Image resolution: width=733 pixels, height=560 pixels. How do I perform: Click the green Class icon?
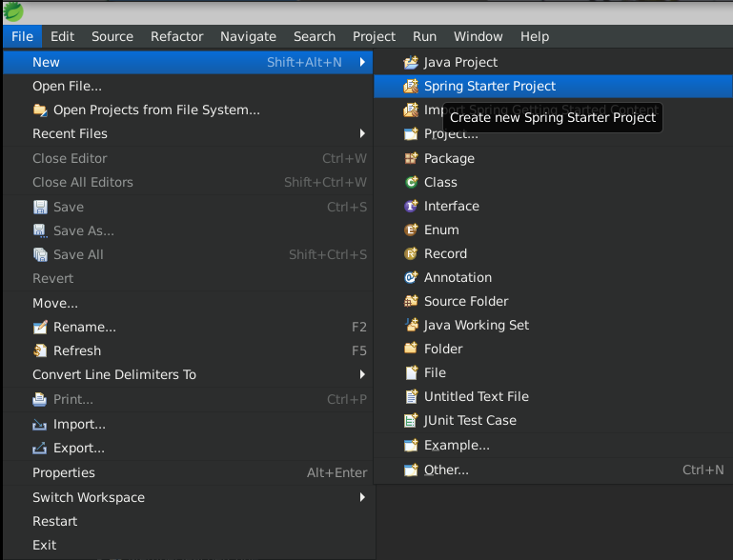(x=411, y=182)
